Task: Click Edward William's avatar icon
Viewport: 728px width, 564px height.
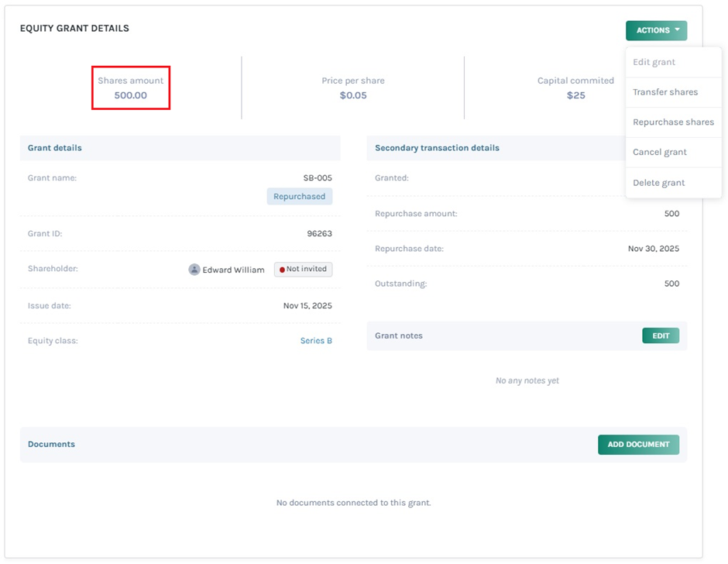Action: (194, 270)
